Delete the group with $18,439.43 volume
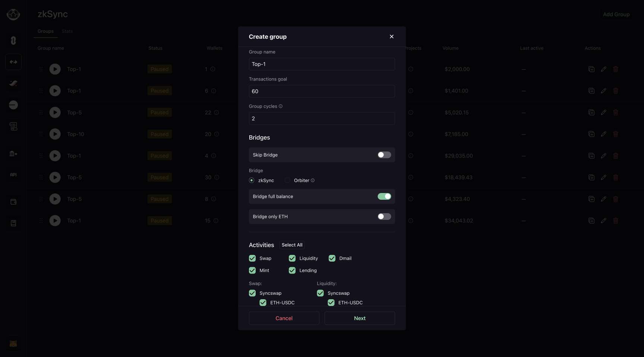 click(616, 177)
